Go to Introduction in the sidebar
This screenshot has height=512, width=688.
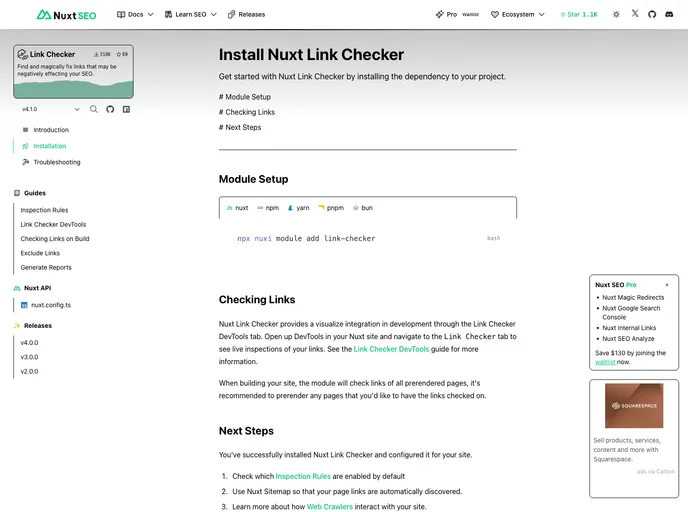[x=51, y=130]
